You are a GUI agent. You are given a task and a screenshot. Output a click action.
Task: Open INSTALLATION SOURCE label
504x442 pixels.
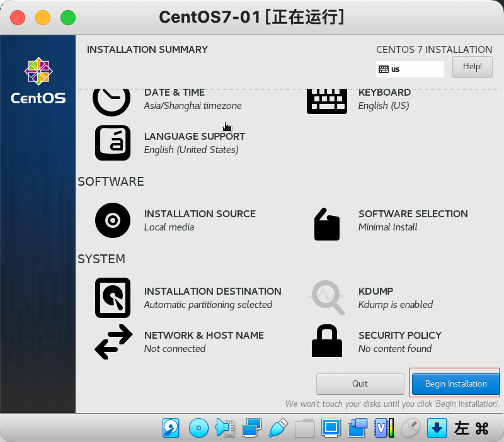[200, 213]
